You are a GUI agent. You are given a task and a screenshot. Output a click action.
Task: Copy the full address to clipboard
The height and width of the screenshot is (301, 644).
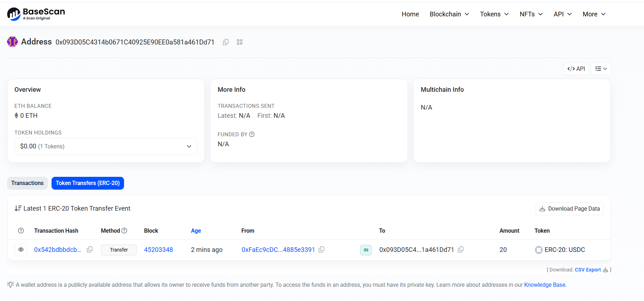point(226,42)
